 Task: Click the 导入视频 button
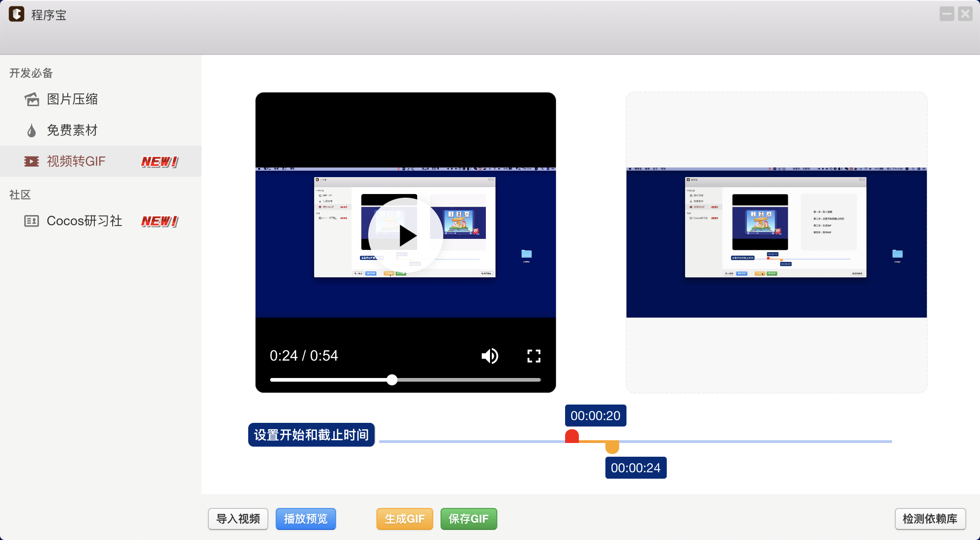[x=238, y=518]
